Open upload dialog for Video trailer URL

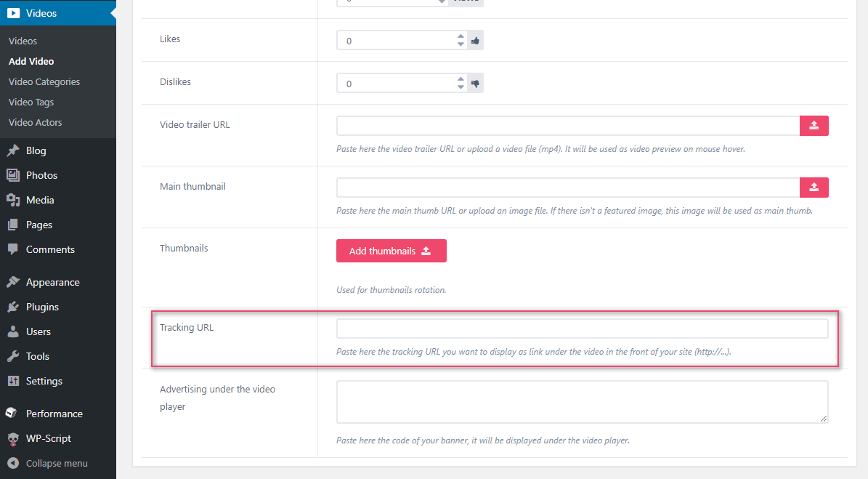click(814, 125)
